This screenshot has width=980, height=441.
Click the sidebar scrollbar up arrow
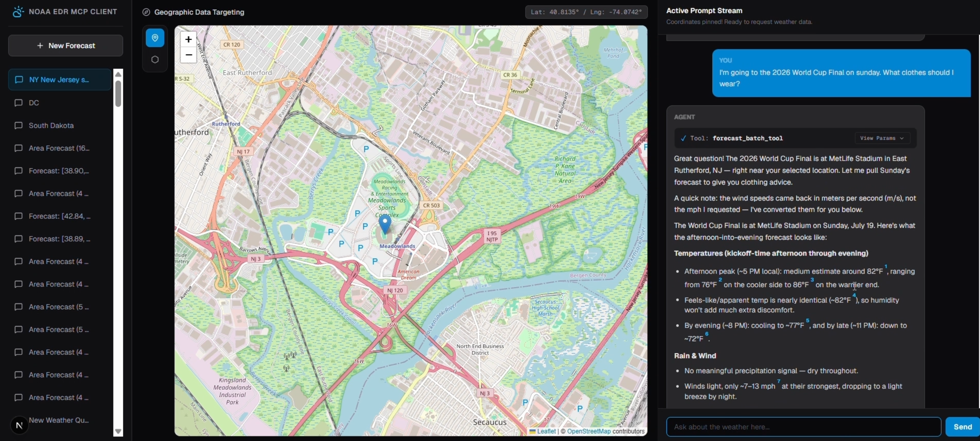tap(118, 74)
